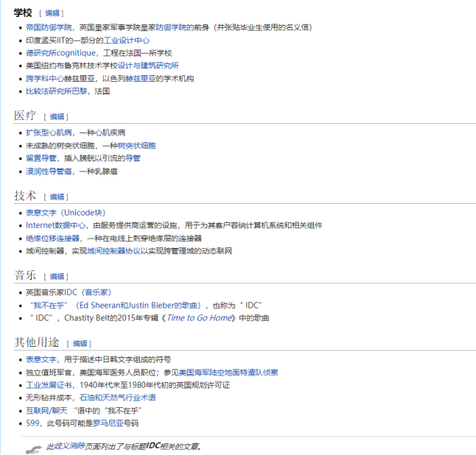Click 编辑 next to 技术 heading
The image size is (476, 455).
[57, 197]
